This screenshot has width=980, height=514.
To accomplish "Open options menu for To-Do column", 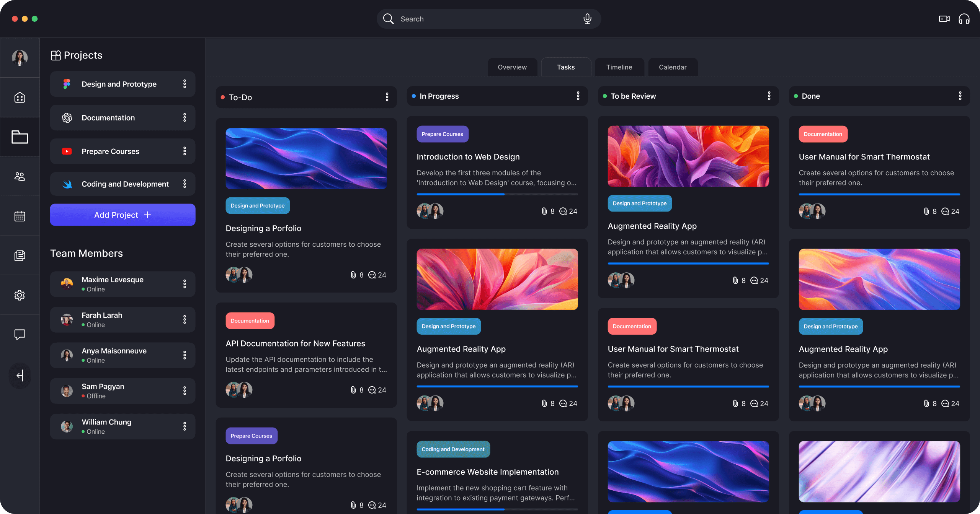I will [x=387, y=97].
